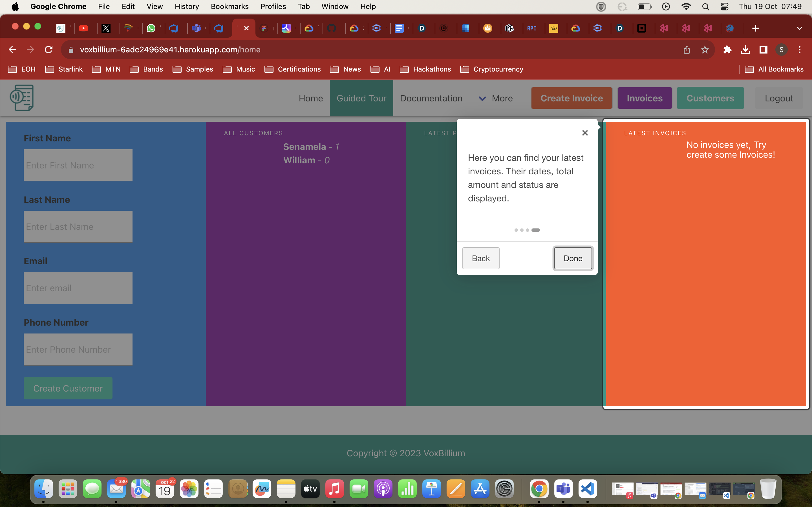Viewport: 812px width, 507px height.
Task: Bookmark this page with star icon
Action: (705, 50)
